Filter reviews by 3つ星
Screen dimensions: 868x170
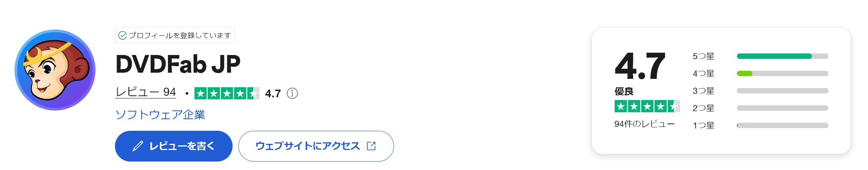[x=760, y=91]
